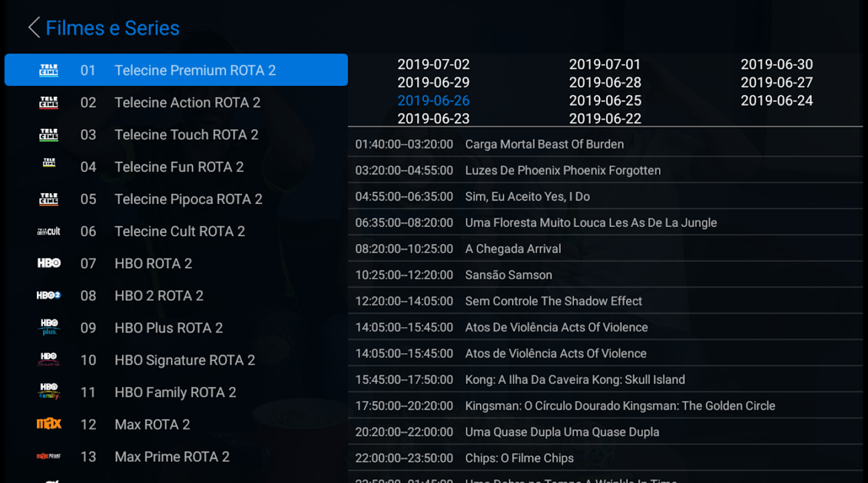Image resolution: width=868 pixels, height=483 pixels.
Task: Switch to date 2019-06-29
Action: (x=433, y=82)
